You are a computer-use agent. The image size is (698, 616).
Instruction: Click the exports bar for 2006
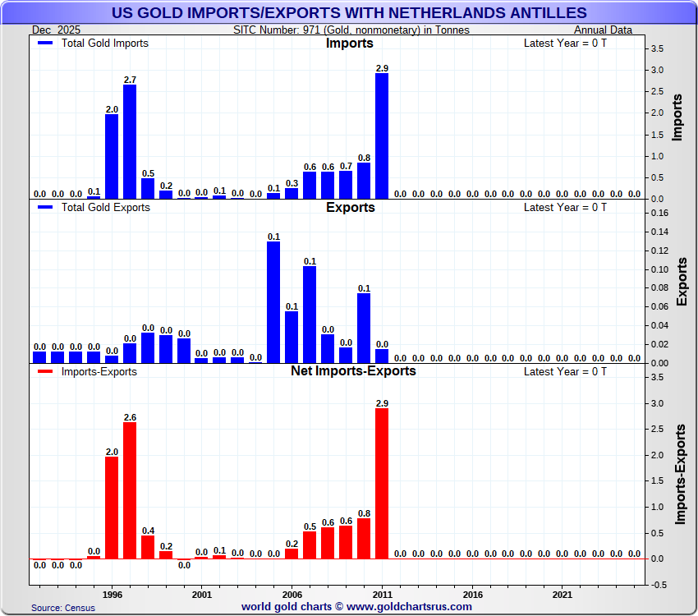tap(292, 338)
